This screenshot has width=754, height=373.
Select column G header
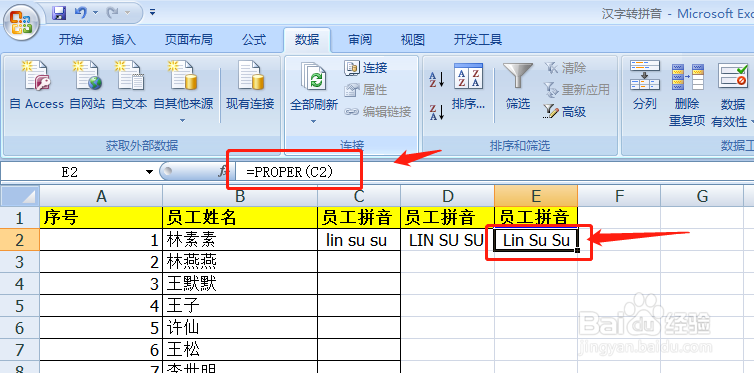703,196
